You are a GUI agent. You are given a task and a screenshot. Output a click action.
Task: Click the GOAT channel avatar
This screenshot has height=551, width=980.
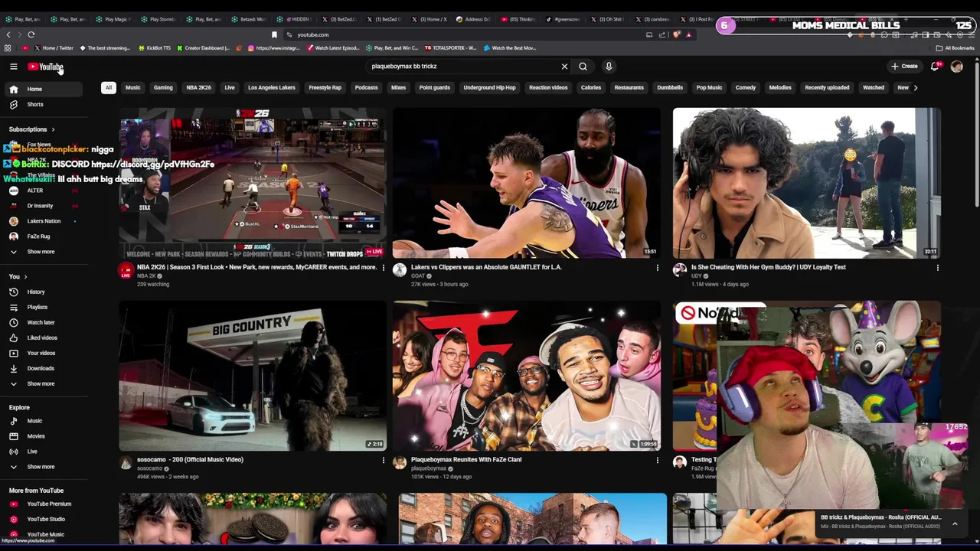coord(400,269)
